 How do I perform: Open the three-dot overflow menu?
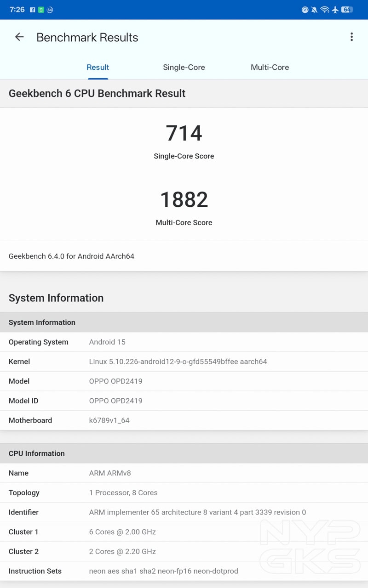pos(351,37)
